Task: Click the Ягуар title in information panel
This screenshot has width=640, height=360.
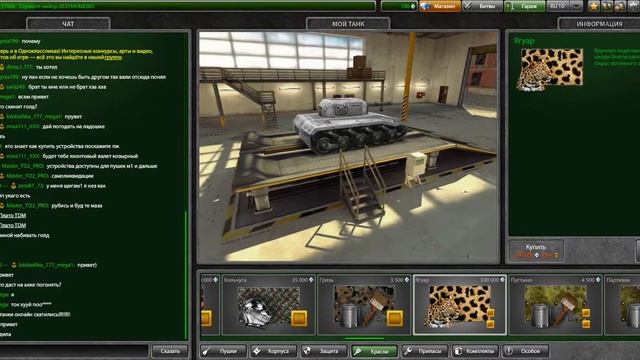Action: point(524,41)
